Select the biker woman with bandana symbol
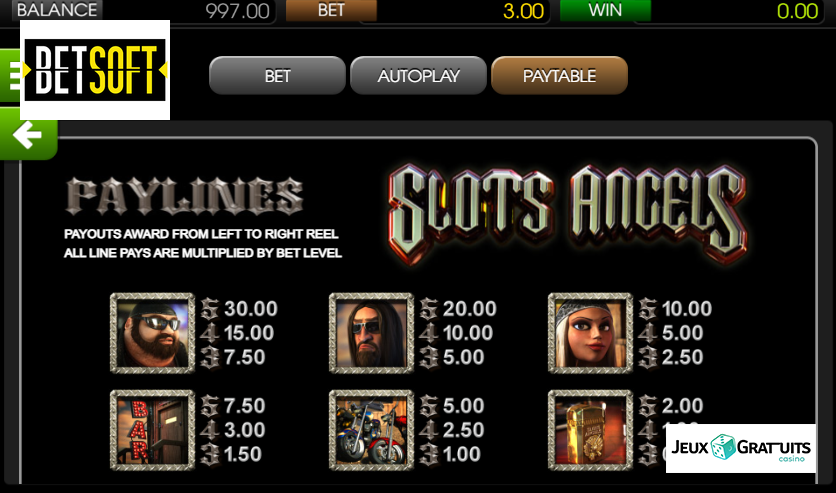The height and width of the screenshot is (493, 836). pos(590,333)
